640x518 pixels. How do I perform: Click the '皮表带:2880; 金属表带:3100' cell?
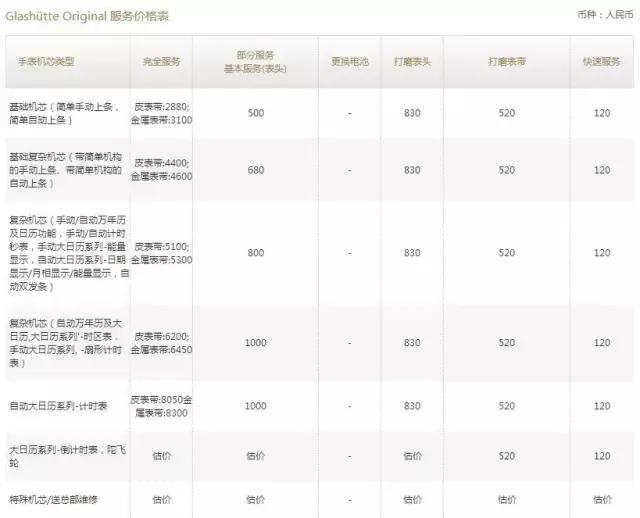pos(162,113)
